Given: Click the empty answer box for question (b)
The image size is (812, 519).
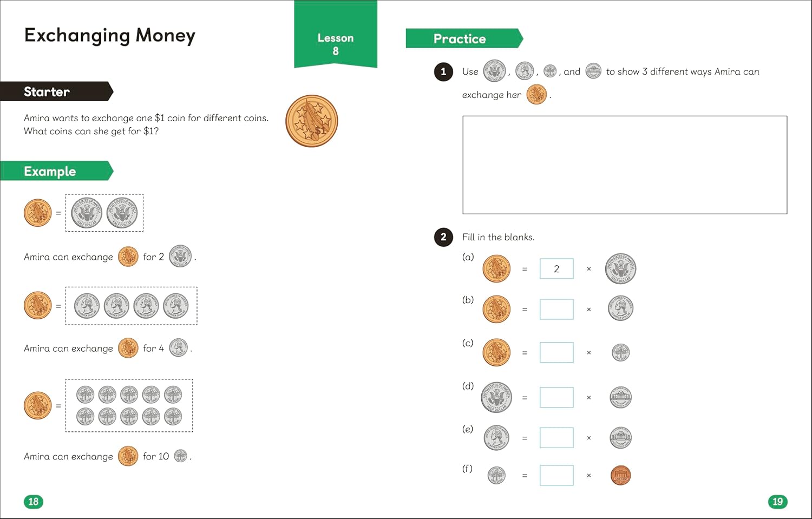Looking at the screenshot, I should tap(556, 310).
